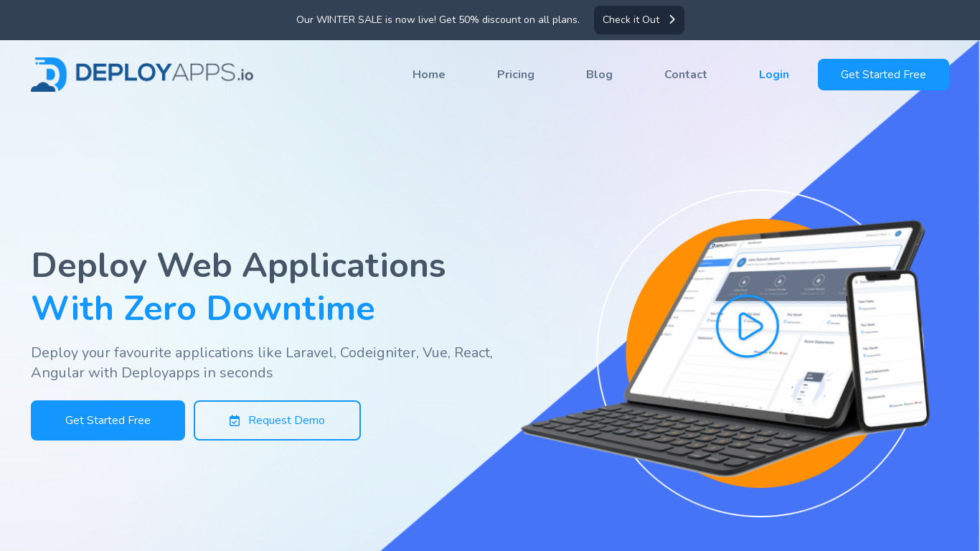Click the chevron arrow beside Check it Out
980x551 pixels.
(672, 19)
